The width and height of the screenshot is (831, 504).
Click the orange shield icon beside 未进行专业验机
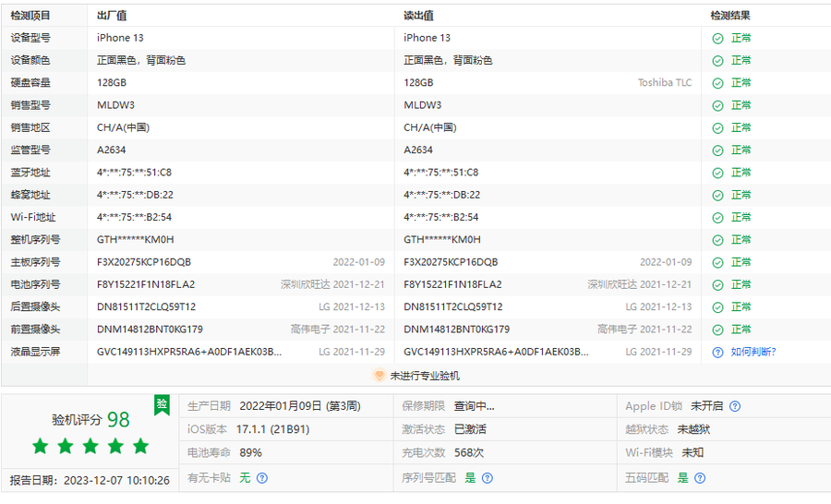click(379, 375)
